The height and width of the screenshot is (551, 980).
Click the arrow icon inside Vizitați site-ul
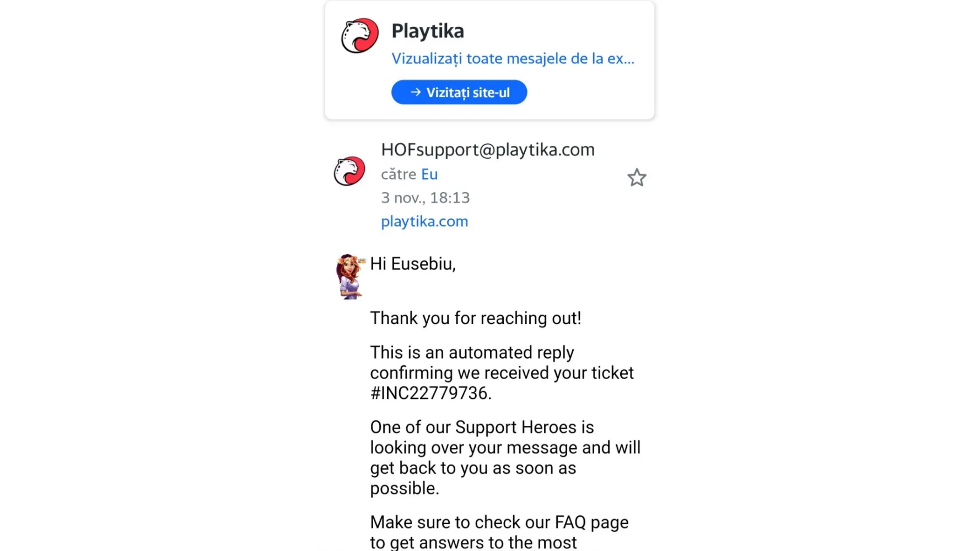click(x=416, y=92)
